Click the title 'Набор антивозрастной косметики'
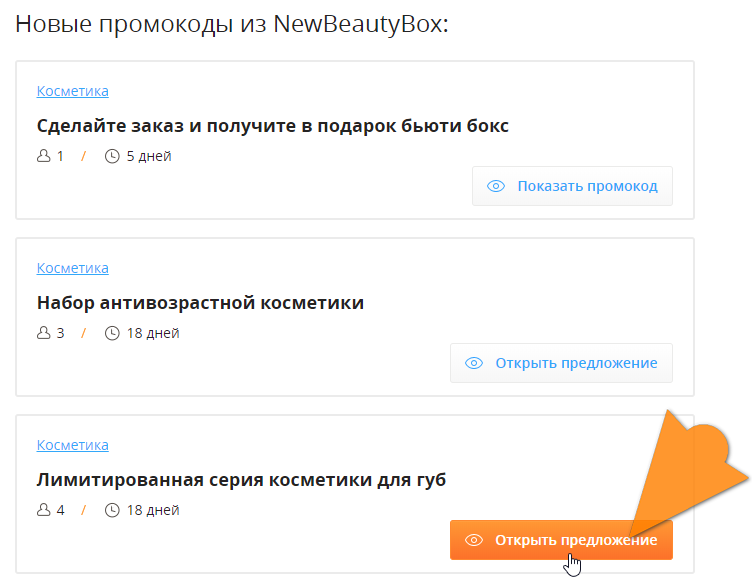This screenshot has height=588, width=752. (200, 303)
